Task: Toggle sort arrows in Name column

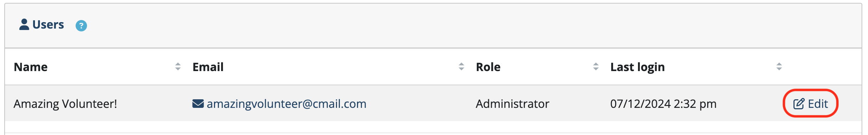Action: (178, 66)
